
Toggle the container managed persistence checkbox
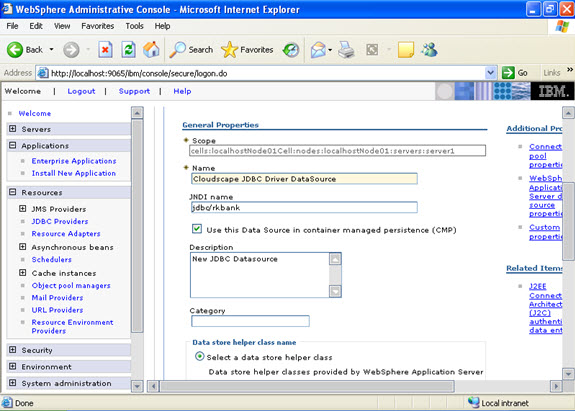coord(197,229)
